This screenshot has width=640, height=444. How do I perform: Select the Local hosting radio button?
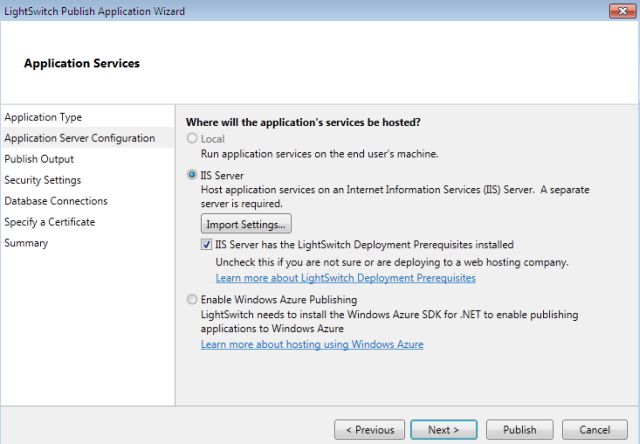coord(192,139)
